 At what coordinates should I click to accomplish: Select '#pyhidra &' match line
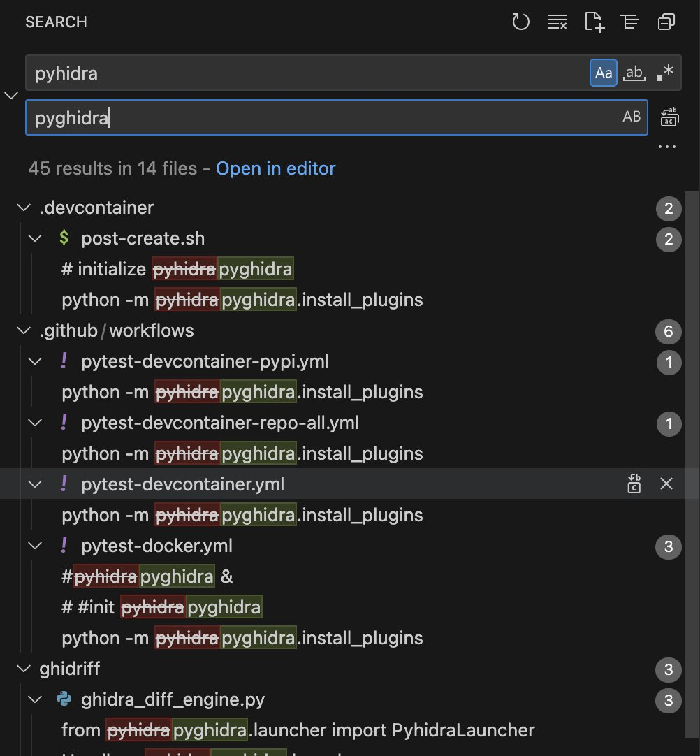point(147,576)
